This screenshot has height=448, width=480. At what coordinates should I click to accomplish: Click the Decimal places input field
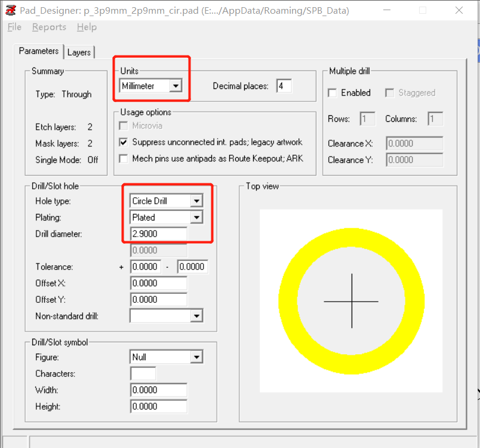(284, 86)
